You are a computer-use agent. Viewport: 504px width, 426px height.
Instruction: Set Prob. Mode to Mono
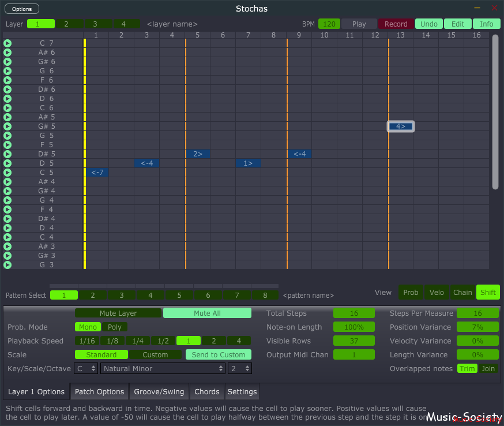click(88, 327)
